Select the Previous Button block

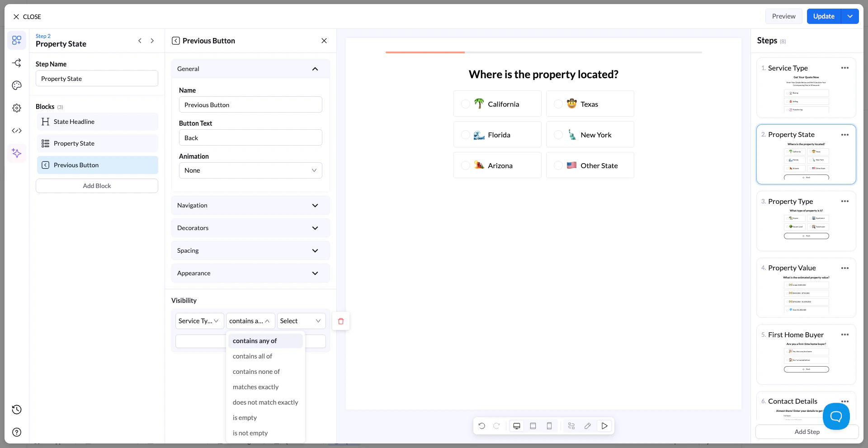[x=98, y=165]
